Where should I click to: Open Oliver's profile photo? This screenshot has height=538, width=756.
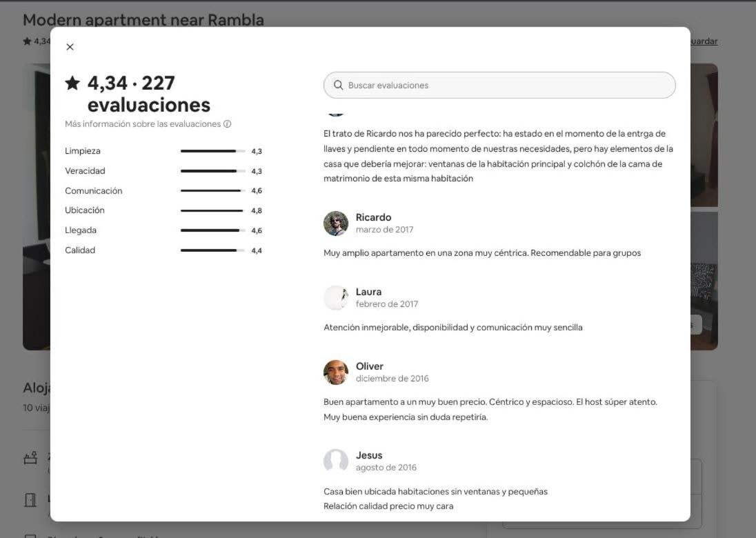336,372
